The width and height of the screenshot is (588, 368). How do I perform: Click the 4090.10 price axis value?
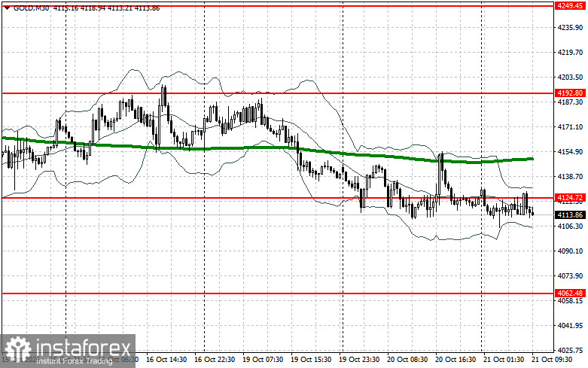(571, 251)
